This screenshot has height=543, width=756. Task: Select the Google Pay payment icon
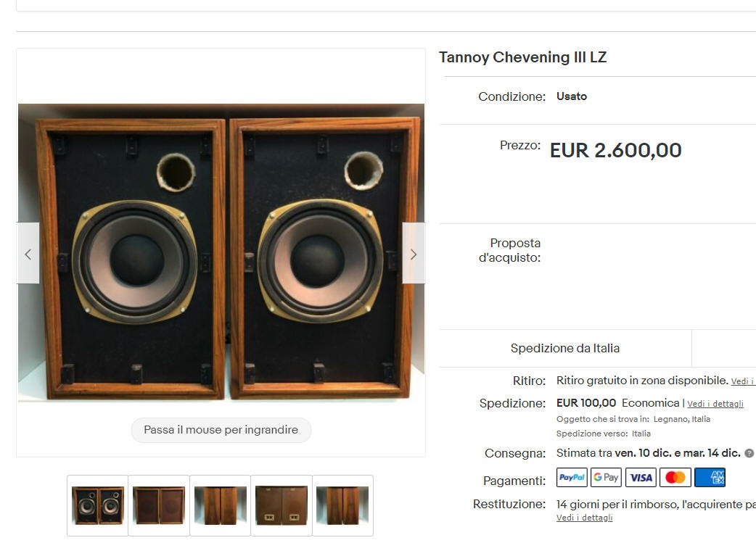(x=606, y=478)
